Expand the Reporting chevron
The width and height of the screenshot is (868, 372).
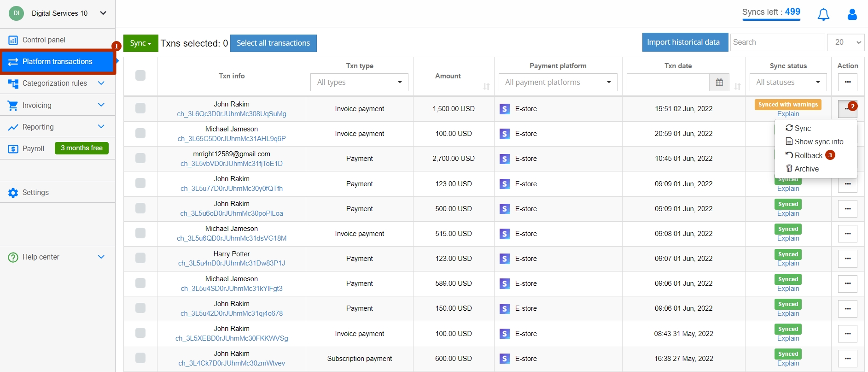pos(101,127)
